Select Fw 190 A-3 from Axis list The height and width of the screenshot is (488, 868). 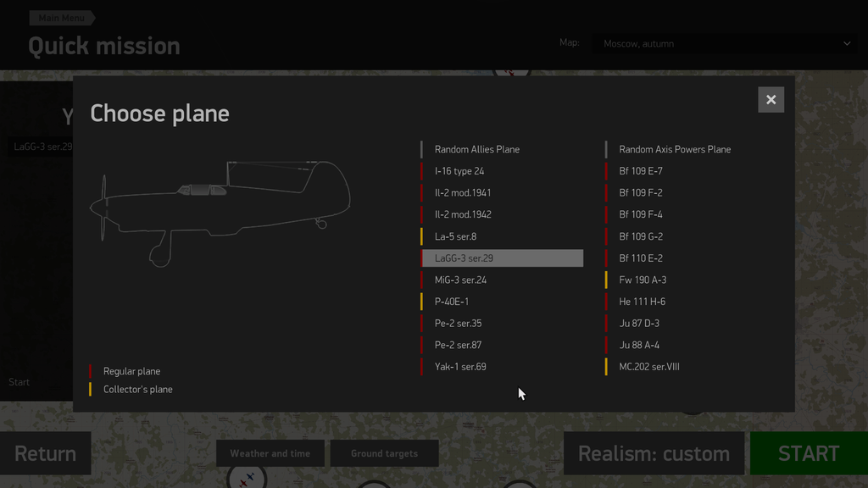coord(643,280)
